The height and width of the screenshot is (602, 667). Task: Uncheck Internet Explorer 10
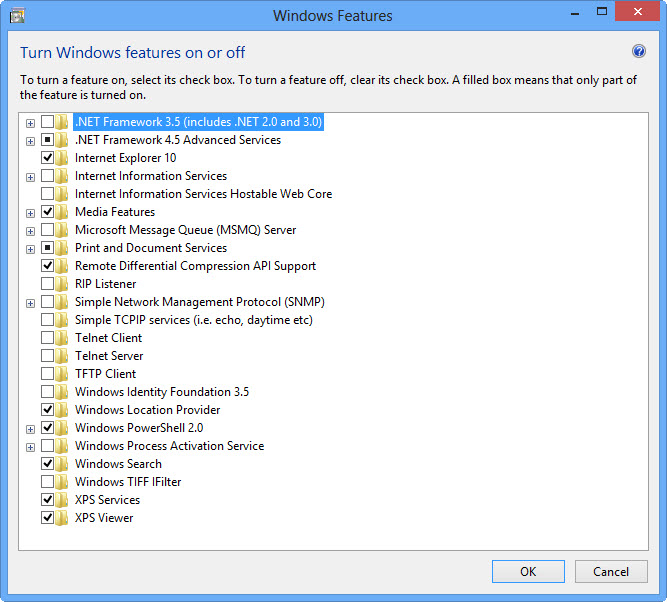tap(47, 158)
